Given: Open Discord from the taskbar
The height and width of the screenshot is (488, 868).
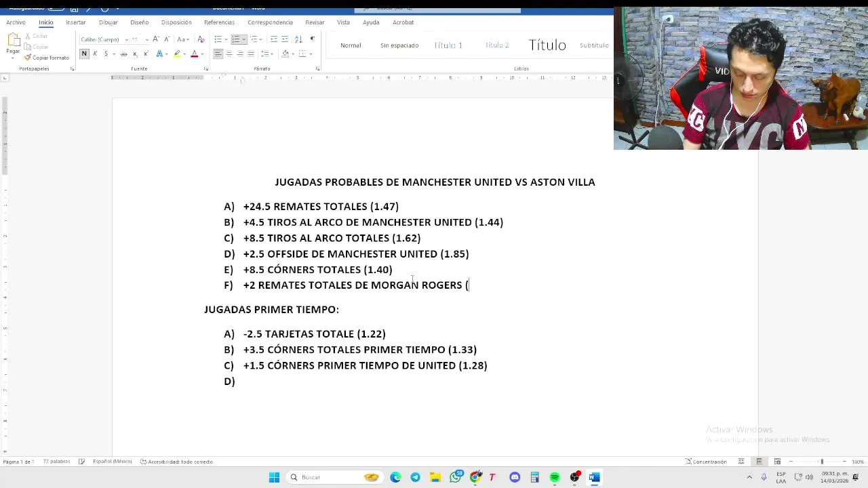Looking at the screenshot, I should (x=515, y=477).
